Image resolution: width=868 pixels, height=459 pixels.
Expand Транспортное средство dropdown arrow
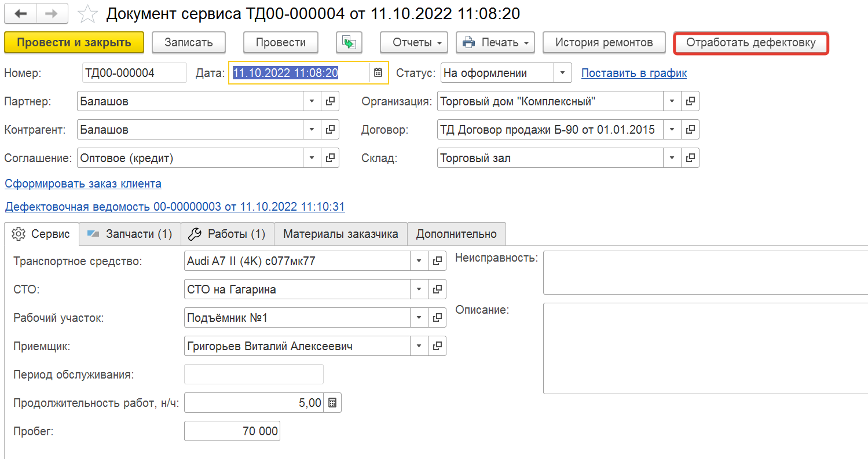click(419, 261)
